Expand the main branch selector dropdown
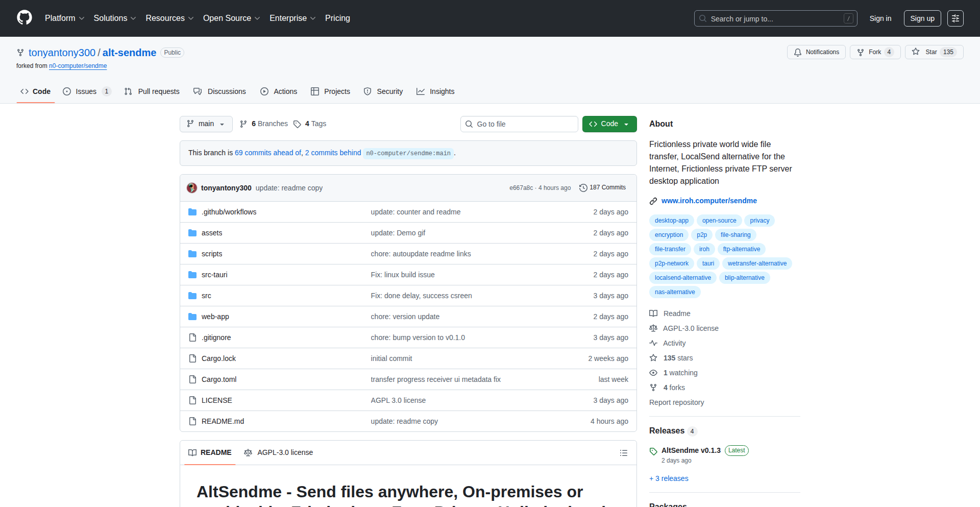This screenshot has height=507, width=980. pyautogui.click(x=206, y=124)
